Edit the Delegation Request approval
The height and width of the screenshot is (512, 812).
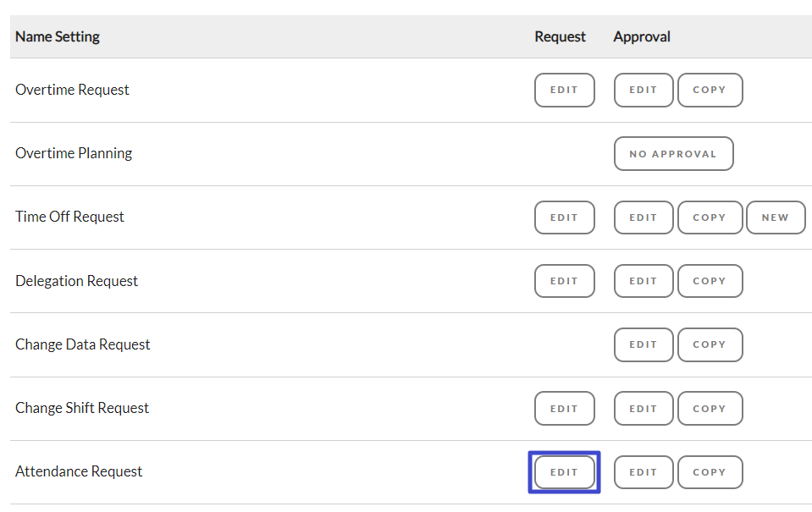click(x=644, y=281)
